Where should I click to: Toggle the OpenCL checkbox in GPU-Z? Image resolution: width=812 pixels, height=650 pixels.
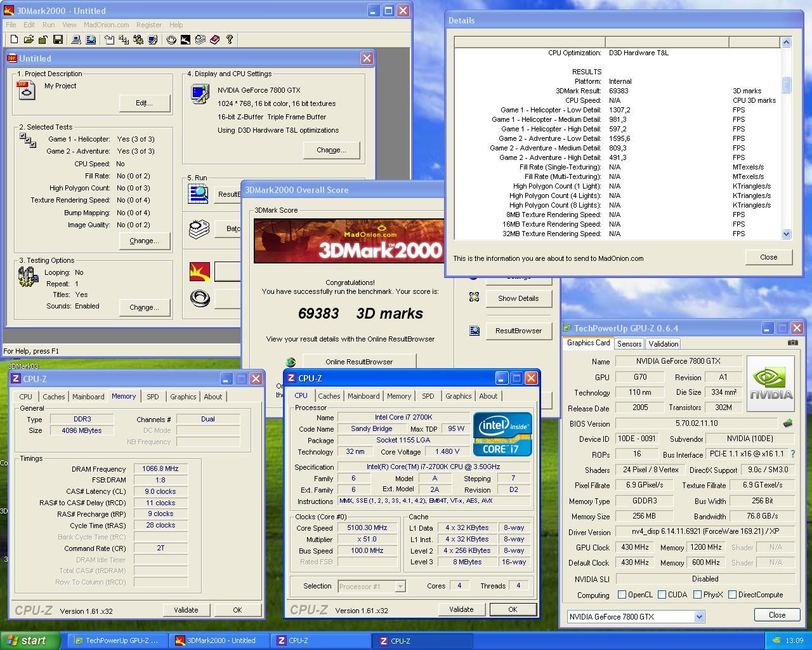pos(622,595)
